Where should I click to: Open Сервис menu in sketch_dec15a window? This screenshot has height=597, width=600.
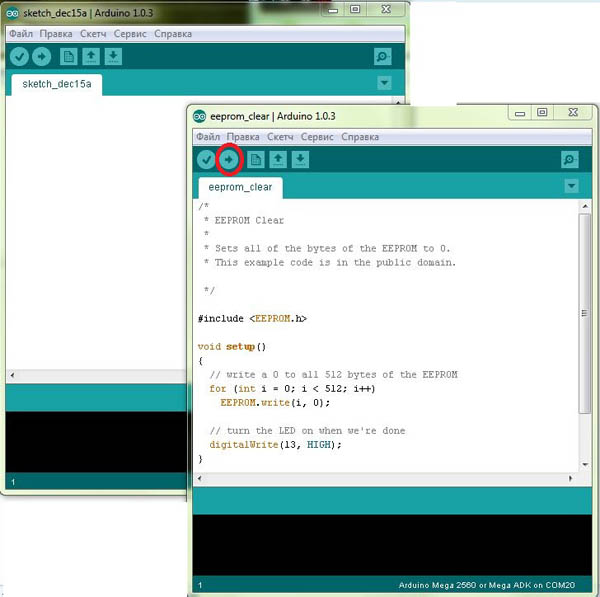(130, 34)
